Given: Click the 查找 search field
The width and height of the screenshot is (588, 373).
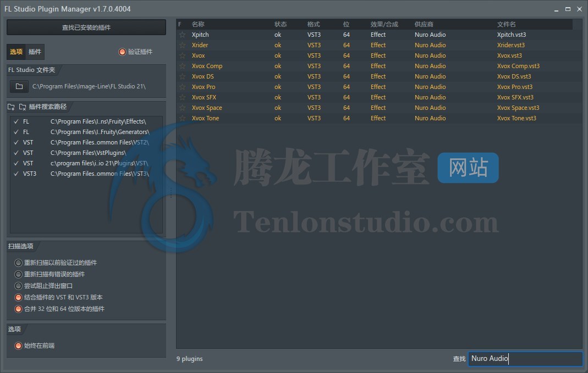Looking at the screenshot, I should point(525,358).
